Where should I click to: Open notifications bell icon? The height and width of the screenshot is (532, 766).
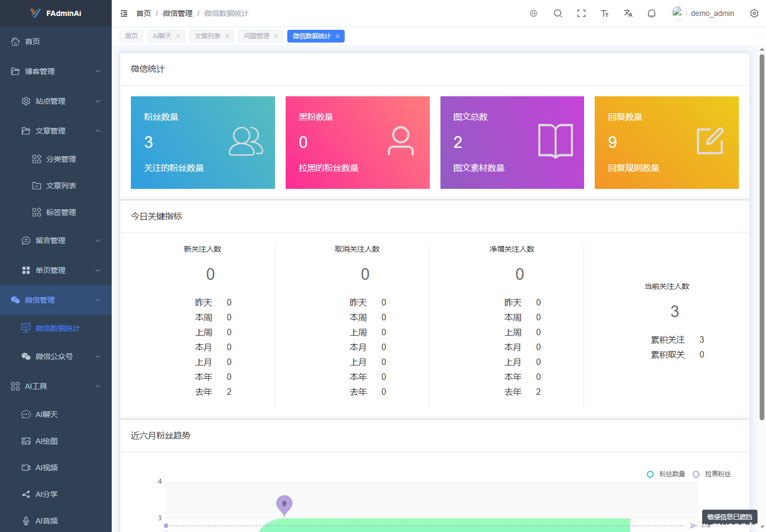pyautogui.click(x=652, y=13)
